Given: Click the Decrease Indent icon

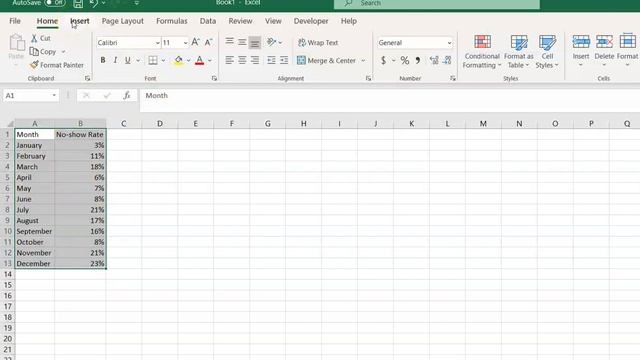Looking at the screenshot, I should click(x=271, y=60).
